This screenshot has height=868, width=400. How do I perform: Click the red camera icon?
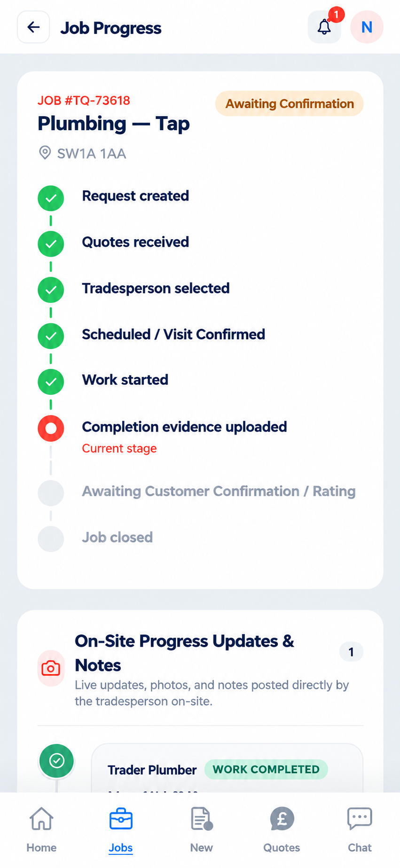tap(51, 668)
